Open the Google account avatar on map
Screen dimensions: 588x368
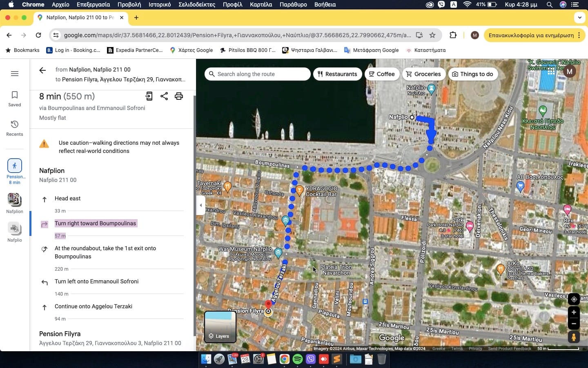(570, 71)
